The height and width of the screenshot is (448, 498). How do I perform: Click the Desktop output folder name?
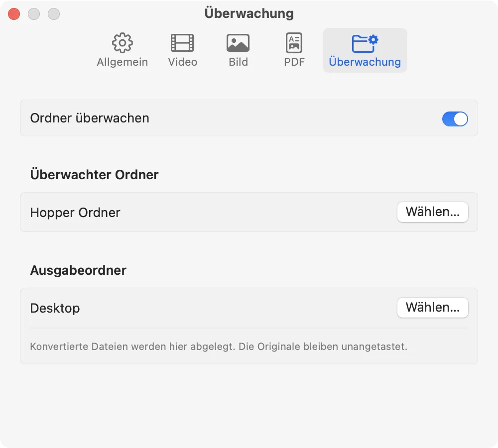(55, 308)
